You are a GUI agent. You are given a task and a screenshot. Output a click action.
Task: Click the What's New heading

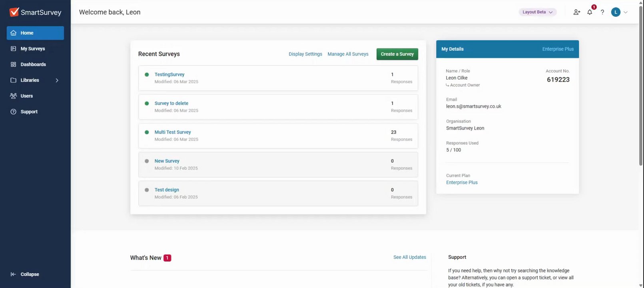[x=146, y=258]
